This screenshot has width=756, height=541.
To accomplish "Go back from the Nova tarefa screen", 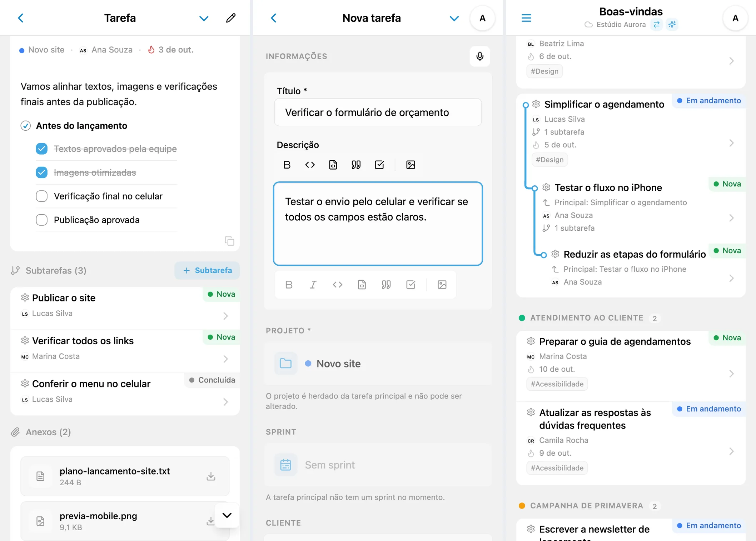I will (x=274, y=18).
